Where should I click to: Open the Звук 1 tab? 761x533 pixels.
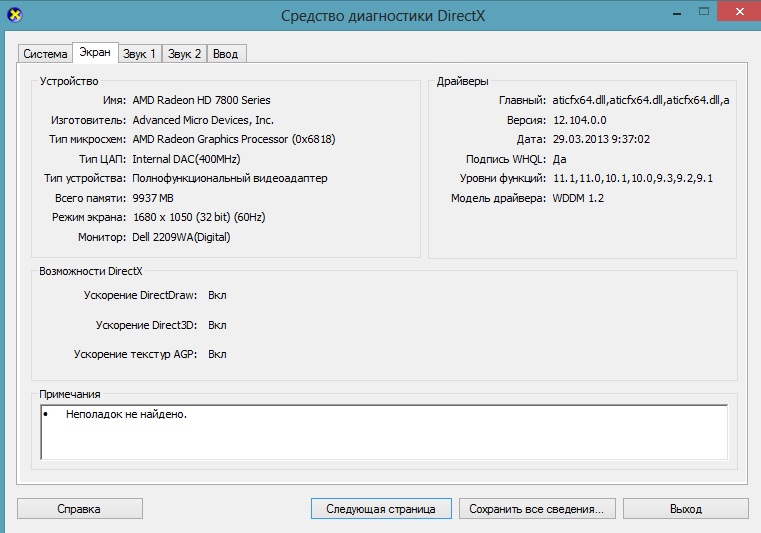click(139, 54)
